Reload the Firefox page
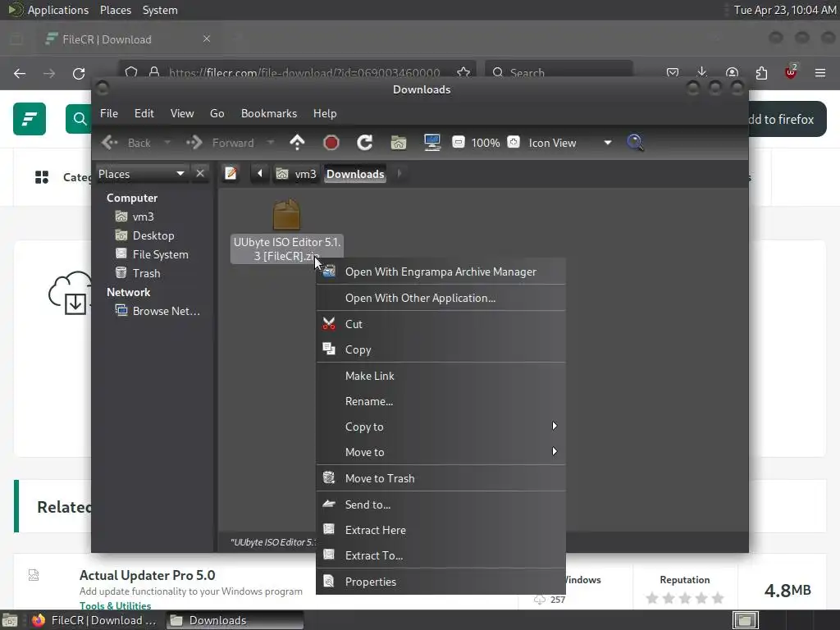This screenshot has height=630, width=840. click(79, 73)
